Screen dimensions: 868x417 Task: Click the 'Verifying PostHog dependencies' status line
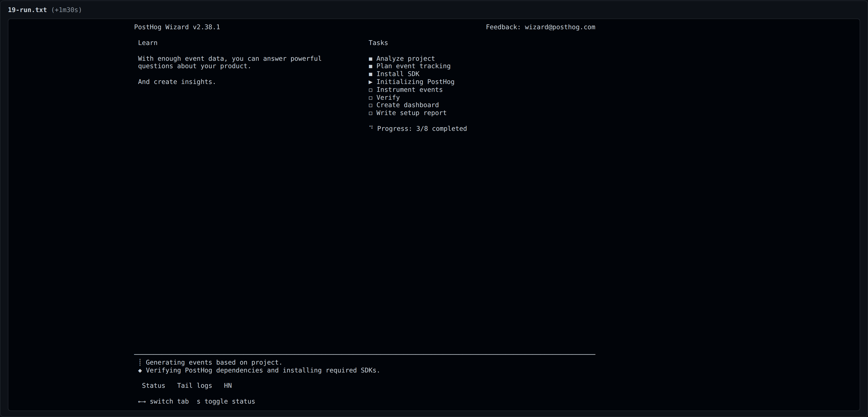pyautogui.click(x=263, y=370)
